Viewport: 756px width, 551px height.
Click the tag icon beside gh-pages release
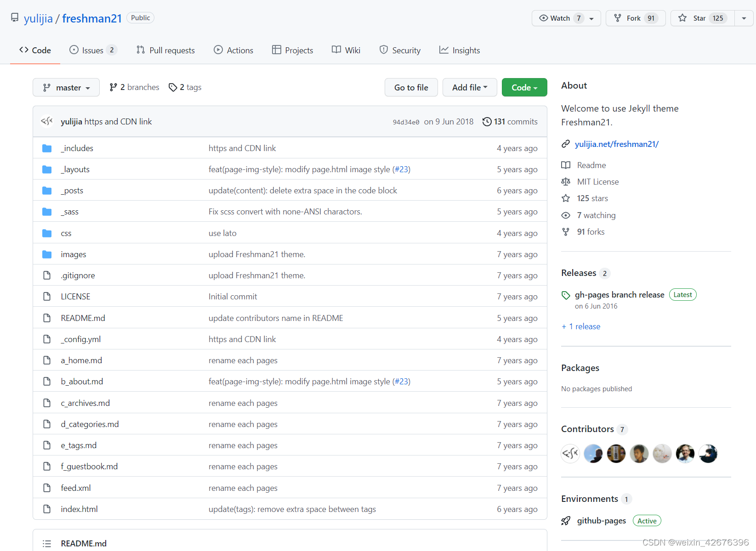(566, 295)
